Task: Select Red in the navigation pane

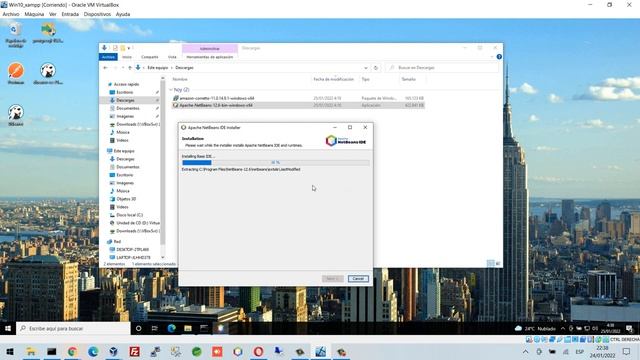Action: pos(117,242)
